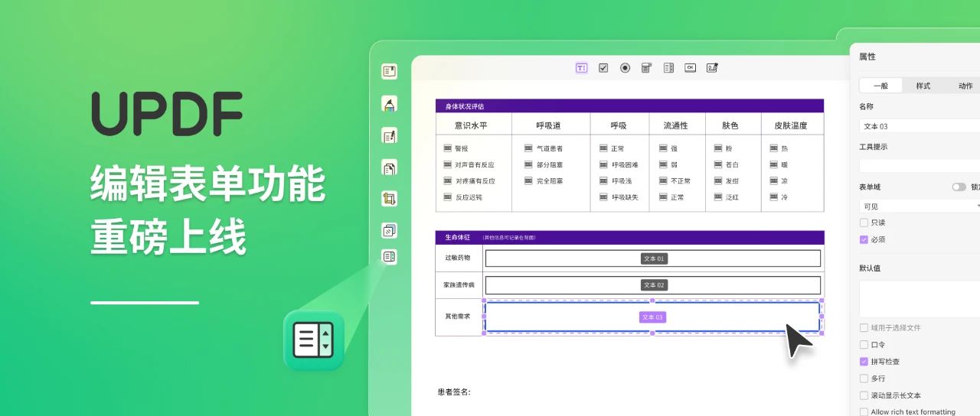The height and width of the screenshot is (416, 980).
Task: Click the form field icon beside 完全阻塞
Action: pos(528,181)
